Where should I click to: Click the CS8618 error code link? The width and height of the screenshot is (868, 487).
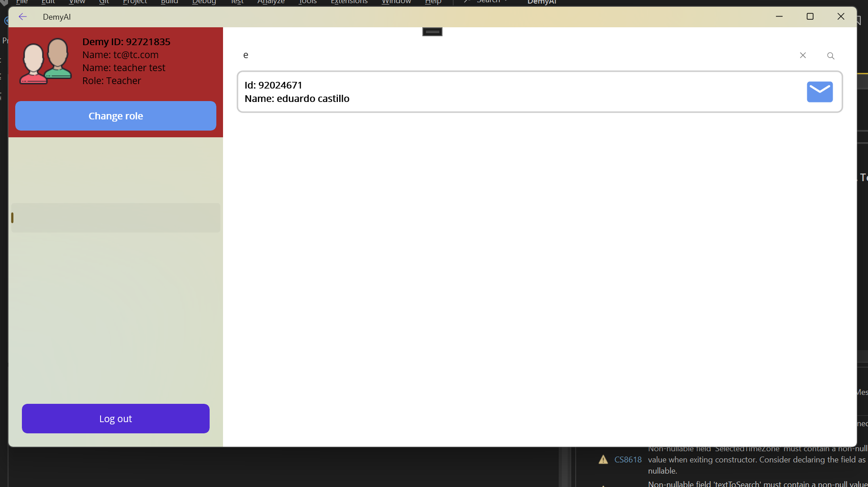628,459
